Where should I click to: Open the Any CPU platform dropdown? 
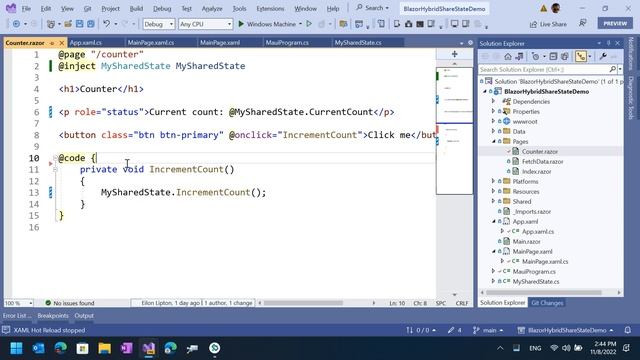click(x=205, y=24)
